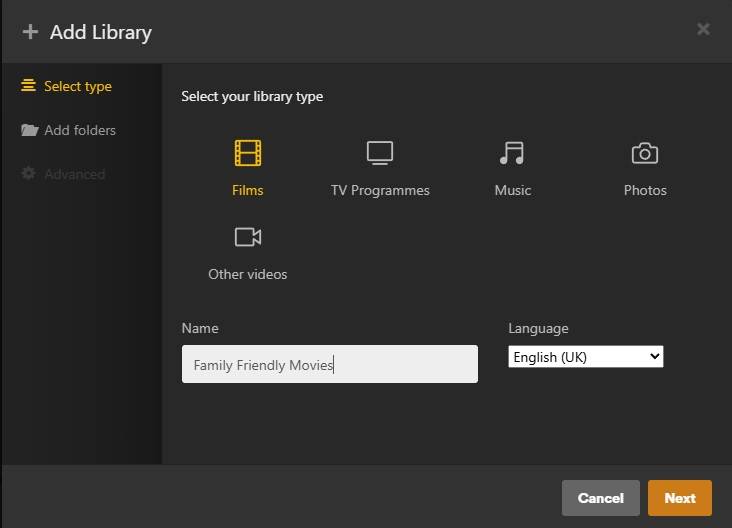Click the Name field containing Family Friendly Movies
Image resolution: width=732 pixels, height=528 pixels.
tap(330, 365)
